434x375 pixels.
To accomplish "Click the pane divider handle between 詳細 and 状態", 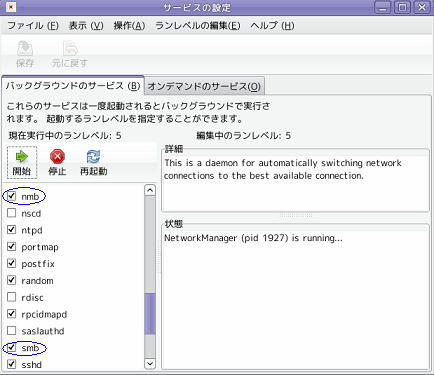I will [x=295, y=216].
